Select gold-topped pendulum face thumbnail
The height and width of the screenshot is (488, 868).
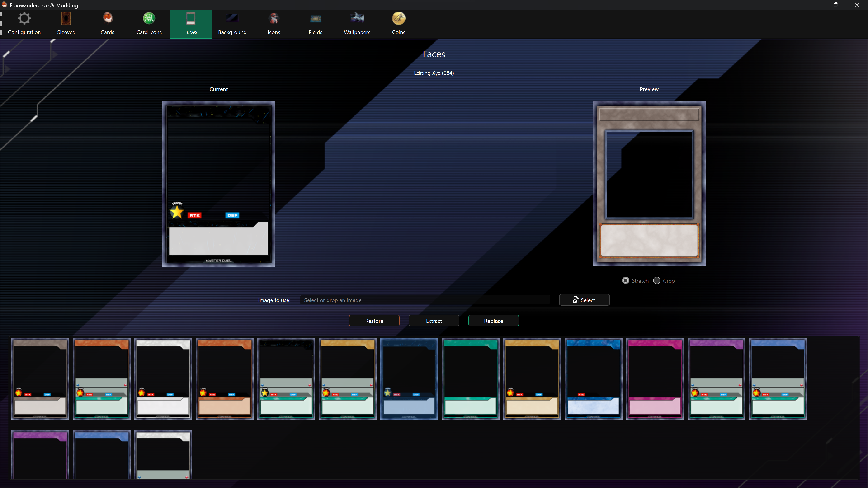pos(347,379)
